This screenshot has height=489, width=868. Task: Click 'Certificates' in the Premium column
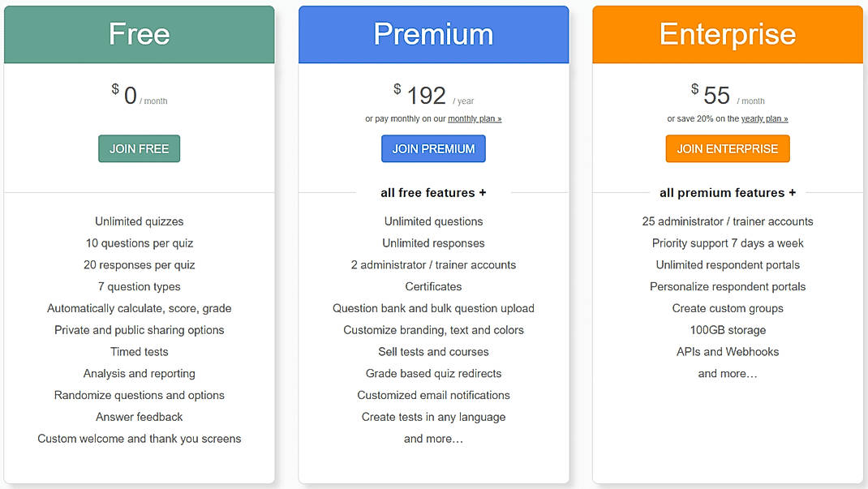coord(433,286)
